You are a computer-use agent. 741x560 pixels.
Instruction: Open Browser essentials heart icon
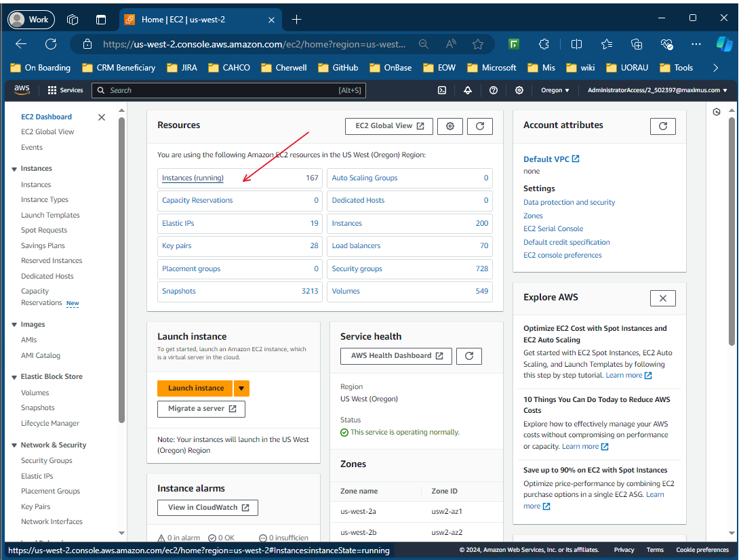[666, 44]
